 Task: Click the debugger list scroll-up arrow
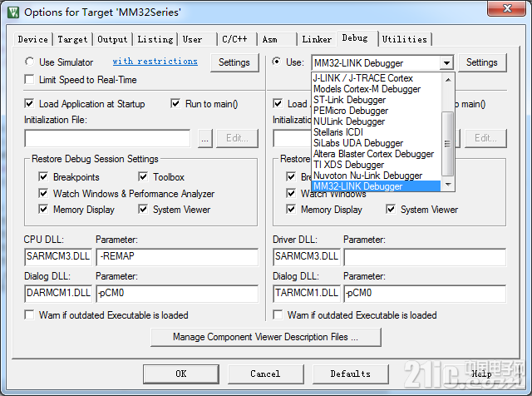tap(448, 80)
